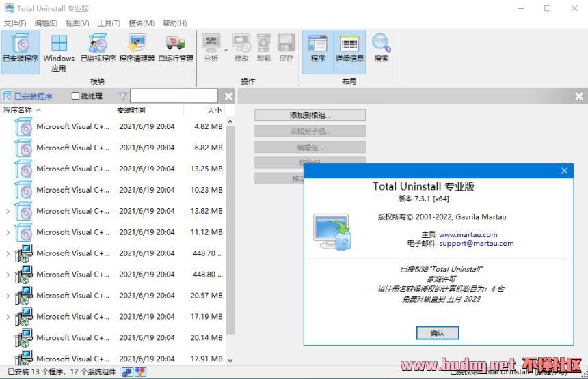Image resolution: width=588 pixels, height=379 pixels.
Task: Click the 添加到子组... button
Action: click(310, 131)
